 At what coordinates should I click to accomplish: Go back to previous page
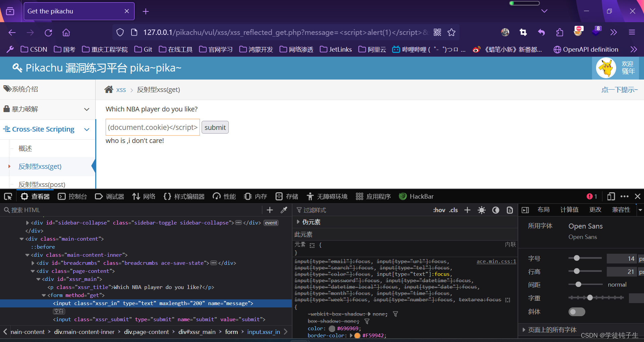point(12,33)
